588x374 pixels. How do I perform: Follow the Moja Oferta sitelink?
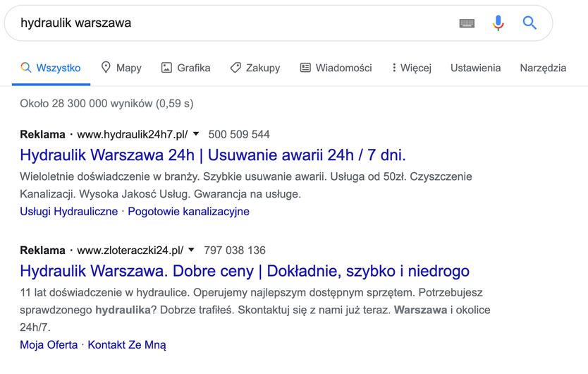49,344
